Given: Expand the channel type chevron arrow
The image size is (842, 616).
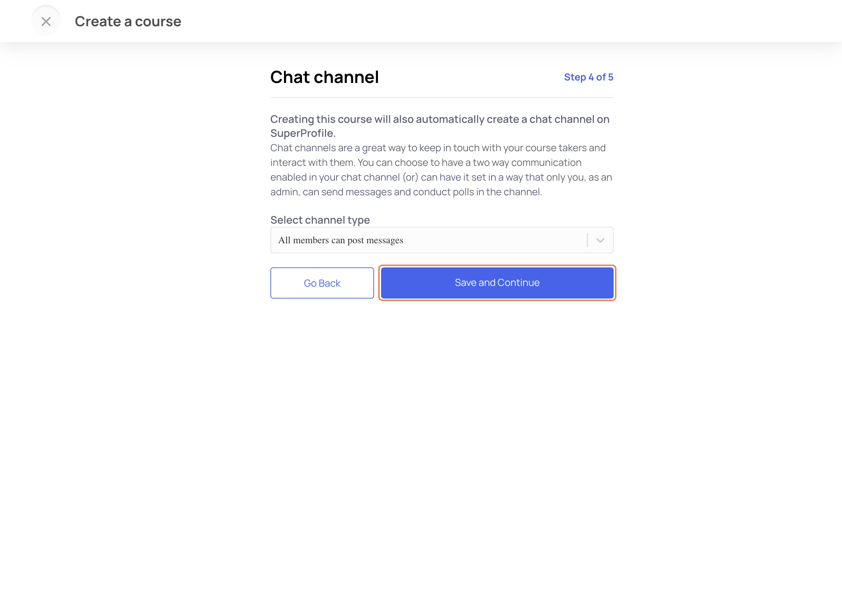Looking at the screenshot, I should coord(600,240).
